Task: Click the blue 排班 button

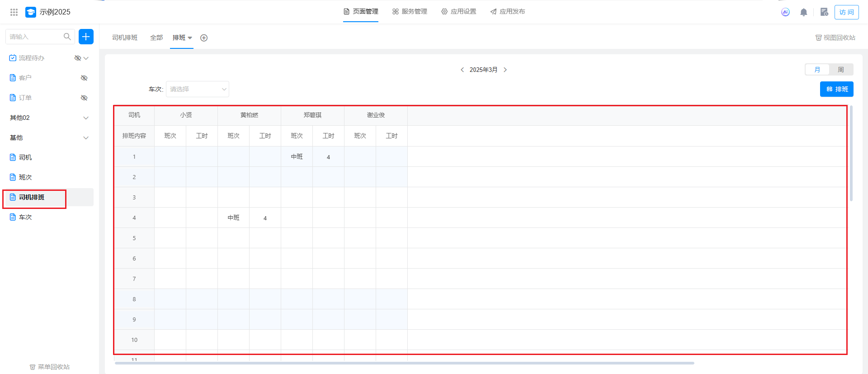Action: coord(836,89)
